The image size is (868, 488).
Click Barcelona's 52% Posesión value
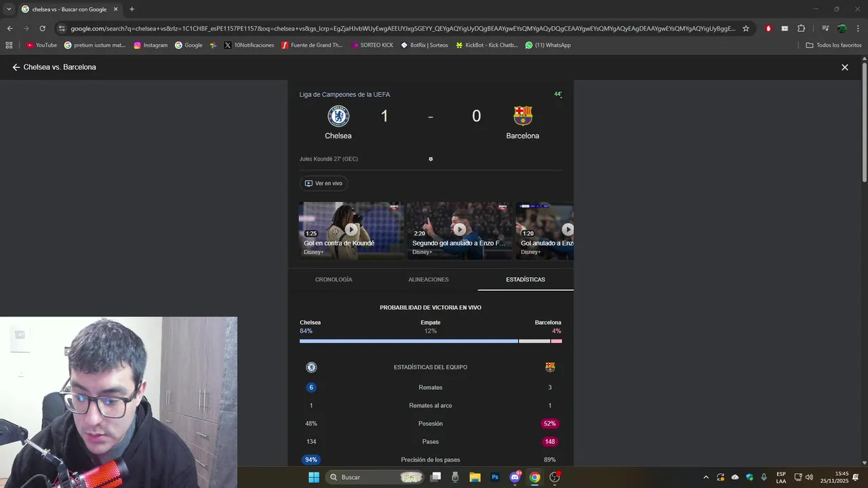[550, 424]
